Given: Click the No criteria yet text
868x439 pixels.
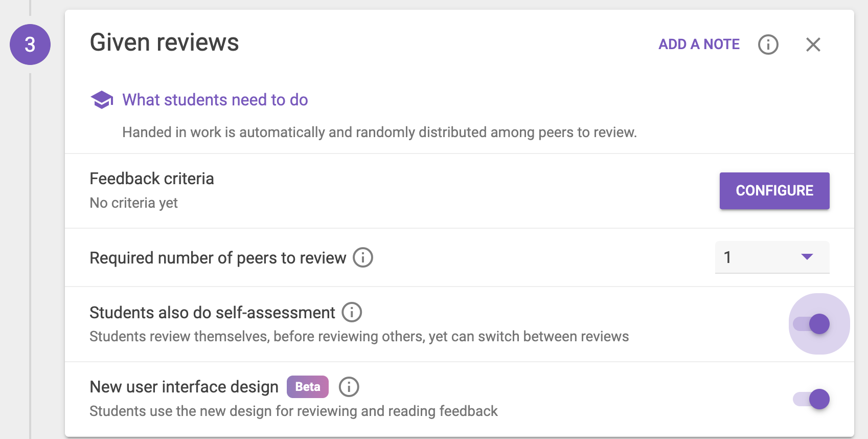Looking at the screenshot, I should click(x=133, y=203).
